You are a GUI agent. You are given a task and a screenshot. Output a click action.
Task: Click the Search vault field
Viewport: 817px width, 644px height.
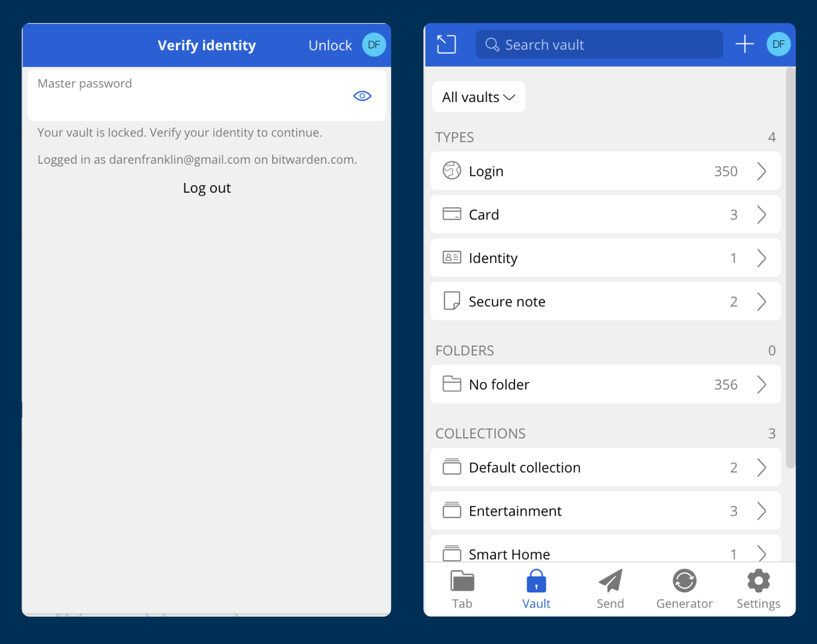[599, 45]
